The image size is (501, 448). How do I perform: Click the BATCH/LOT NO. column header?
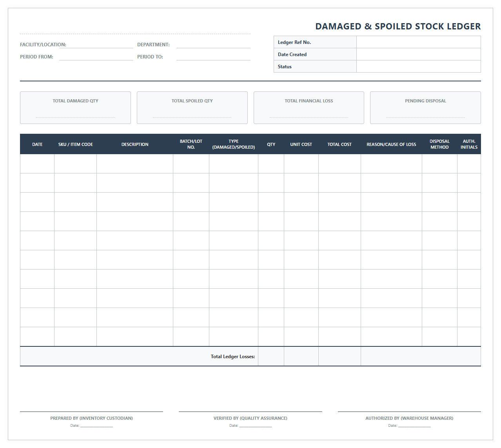(x=191, y=144)
